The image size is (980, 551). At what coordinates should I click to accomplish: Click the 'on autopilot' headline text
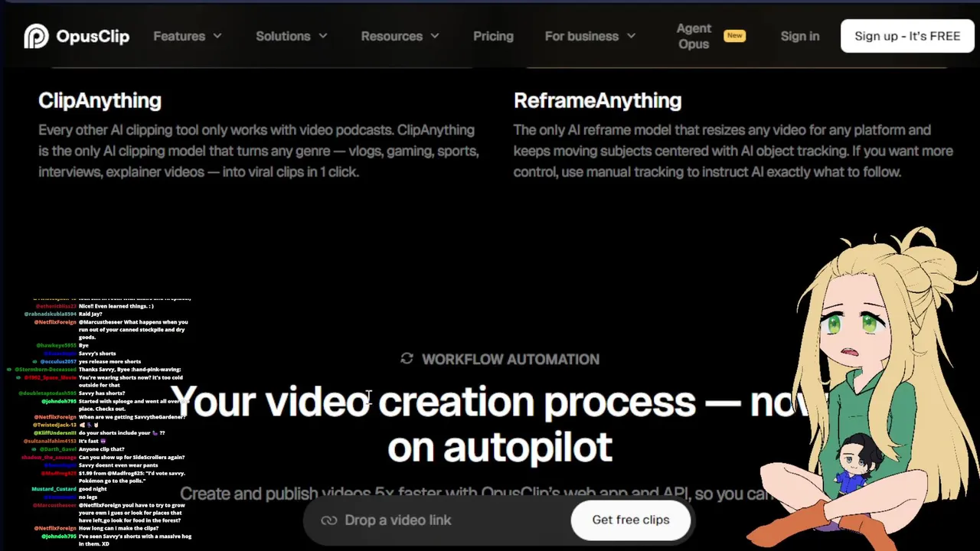pos(500,448)
